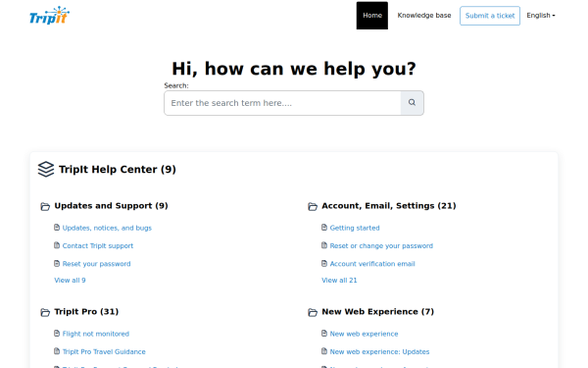Screen dimensions: 588x368
Task: Click the TripIt Help Center stack icon
Action: pyautogui.click(x=46, y=170)
